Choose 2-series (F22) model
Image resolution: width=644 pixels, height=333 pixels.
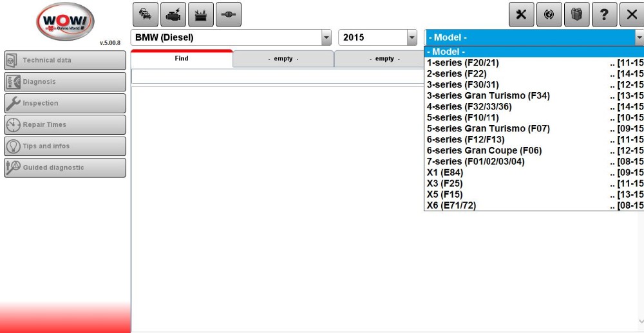tap(534, 74)
